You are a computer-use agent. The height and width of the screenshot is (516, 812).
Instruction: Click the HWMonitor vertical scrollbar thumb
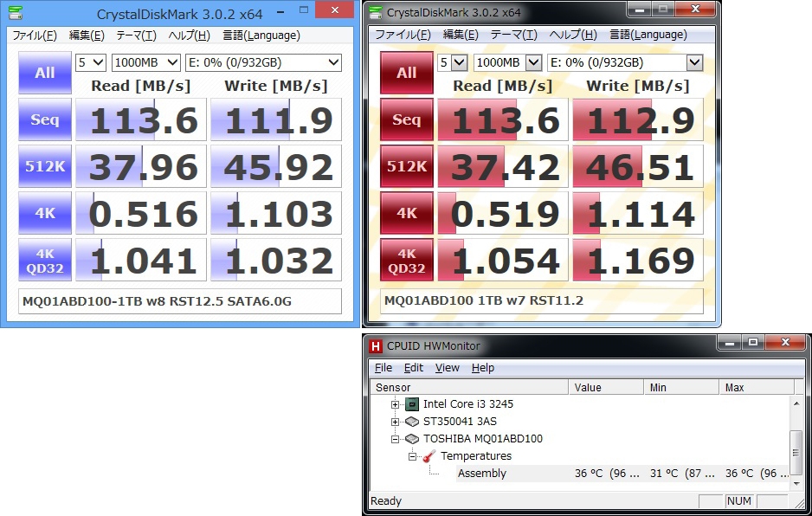[x=796, y=452]
